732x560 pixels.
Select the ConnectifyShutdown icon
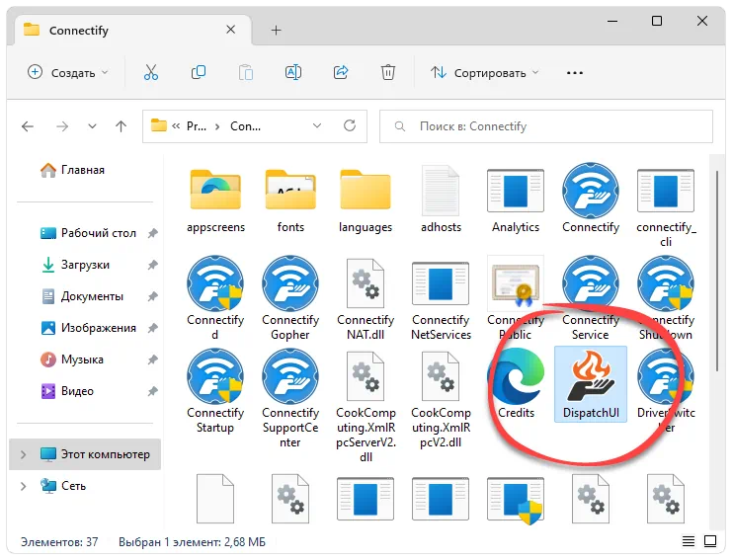666,297
